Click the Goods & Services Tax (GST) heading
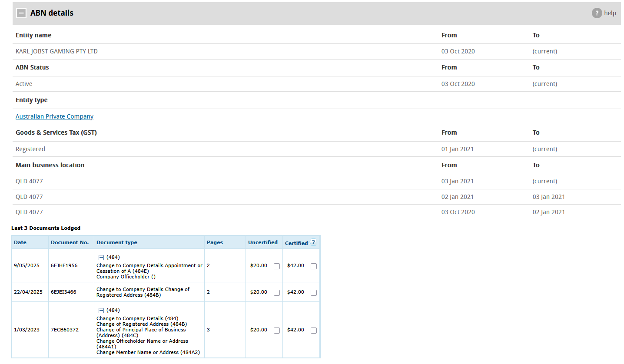The image size is (624, 364). (x=56, y=132)
